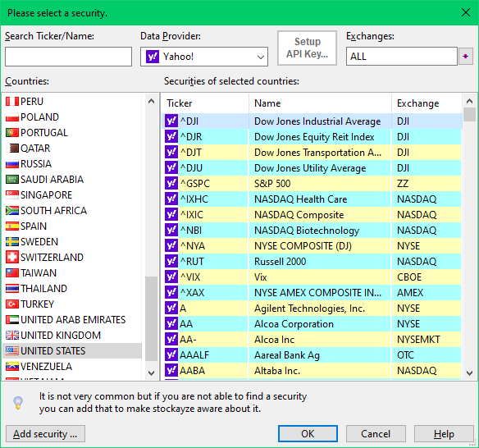Click the Saudi Arabia flag icon
Viewport: 479px width, 448px height.
point(12,180)
